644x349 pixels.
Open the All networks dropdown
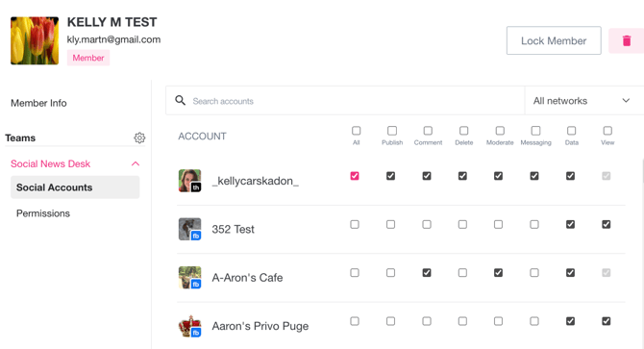coord(582,101)
